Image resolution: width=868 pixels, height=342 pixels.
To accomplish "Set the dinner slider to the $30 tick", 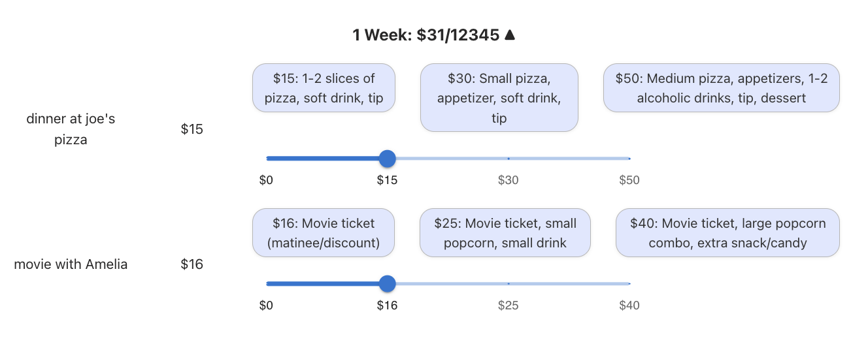I will click(509, 159).
